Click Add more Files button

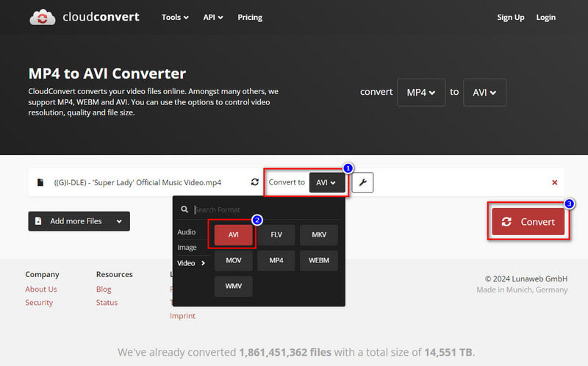tap(79, 221)
